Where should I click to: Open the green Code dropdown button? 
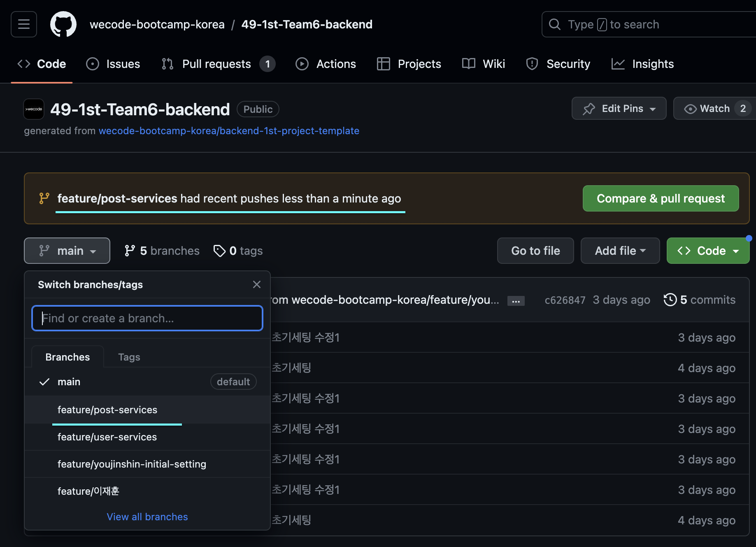pos(708,251)
